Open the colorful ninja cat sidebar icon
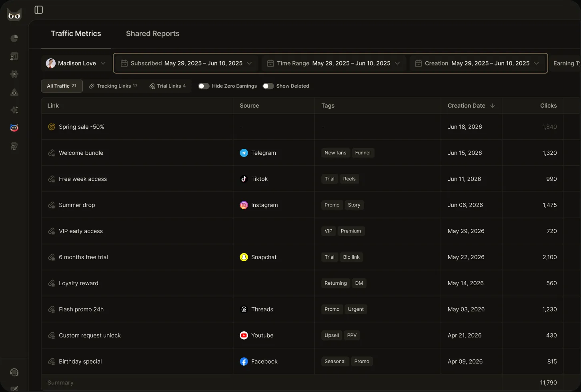 click(14, 128)
